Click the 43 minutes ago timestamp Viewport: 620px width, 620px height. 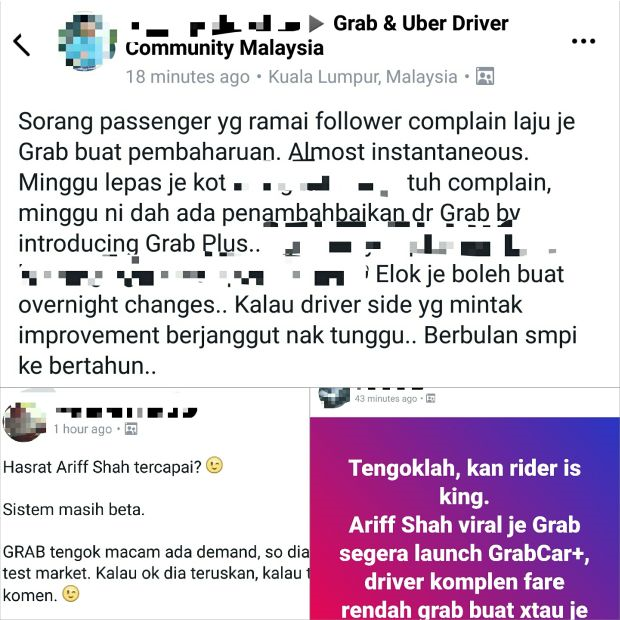tap(386, 399)
